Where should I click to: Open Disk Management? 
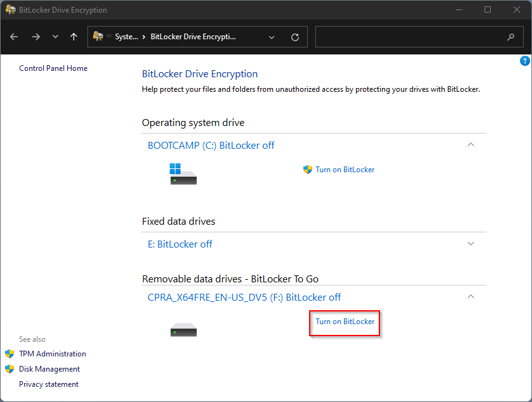[49, 369]
